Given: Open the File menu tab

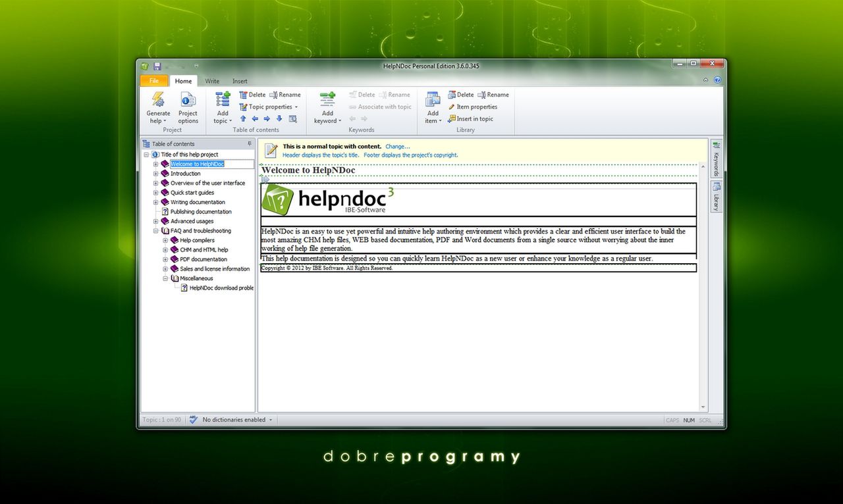Looking at the screenshot, I should coord(154,81).
